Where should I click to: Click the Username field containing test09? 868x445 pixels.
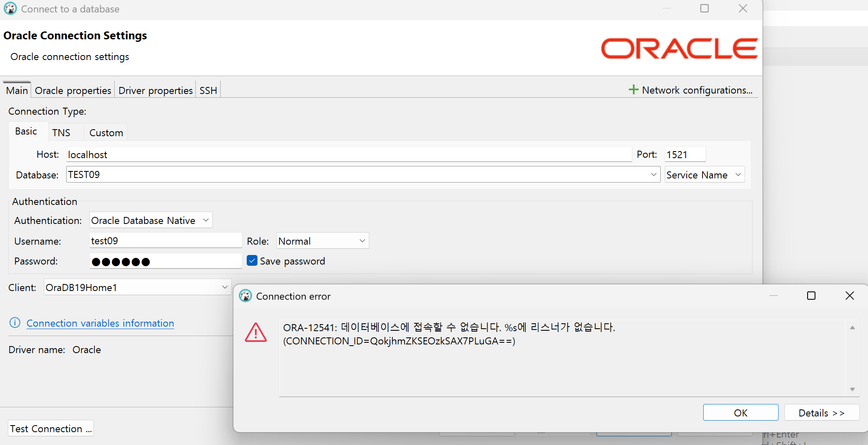(x=166, y=240)
